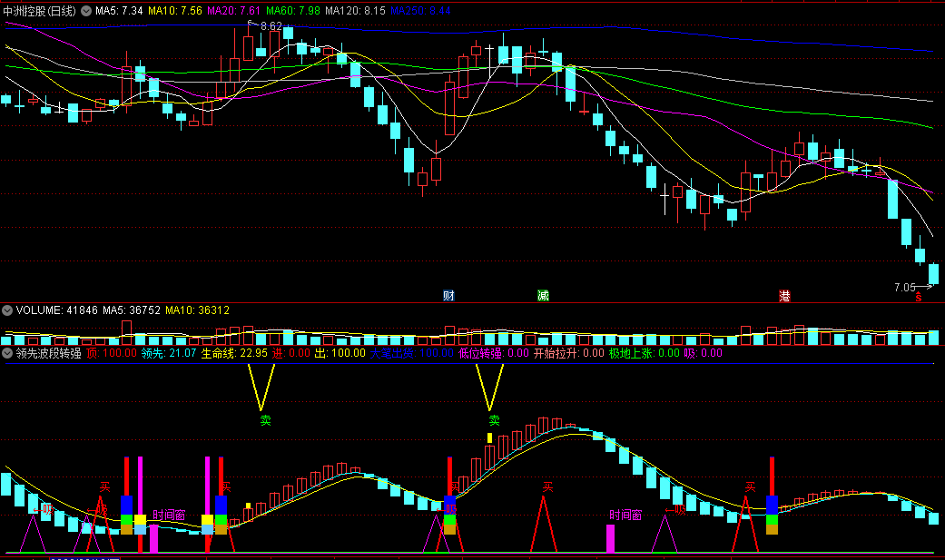Select the MA250: 8.44 moving average label
945x560 pixels.
tap(420, 11)
